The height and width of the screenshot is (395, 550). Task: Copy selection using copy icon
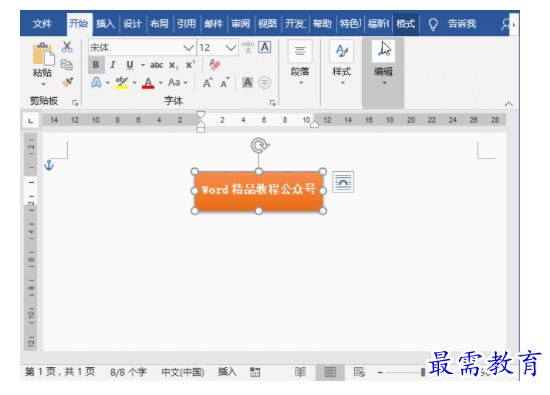click(67, 65)
